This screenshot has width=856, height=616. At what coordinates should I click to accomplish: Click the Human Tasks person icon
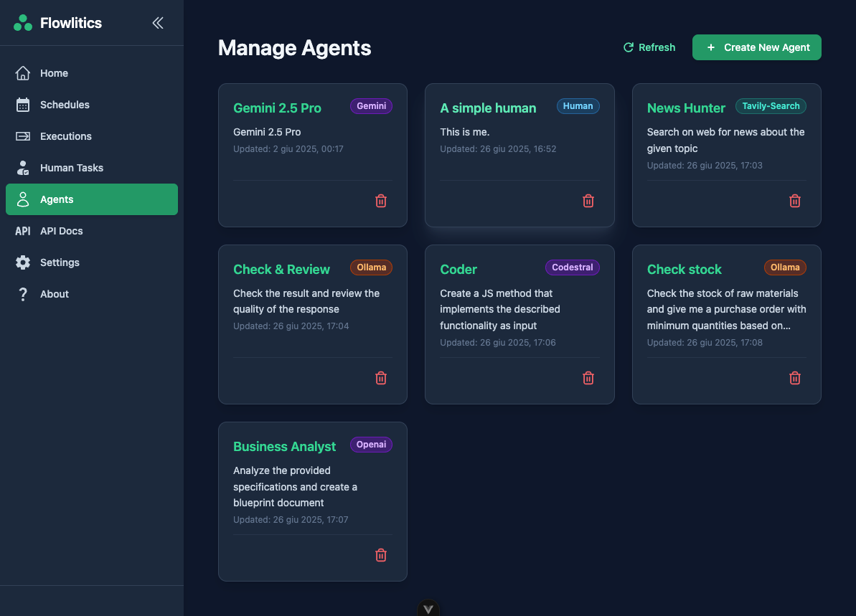[x=23, y=168]
